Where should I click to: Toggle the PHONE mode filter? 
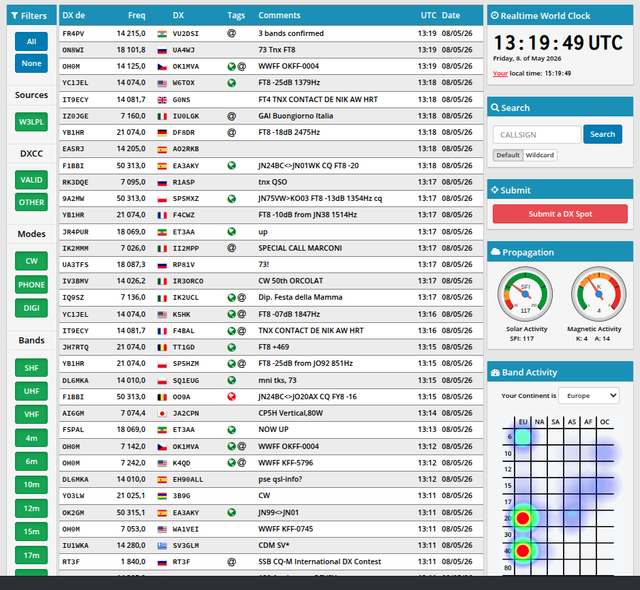point(31,285)
